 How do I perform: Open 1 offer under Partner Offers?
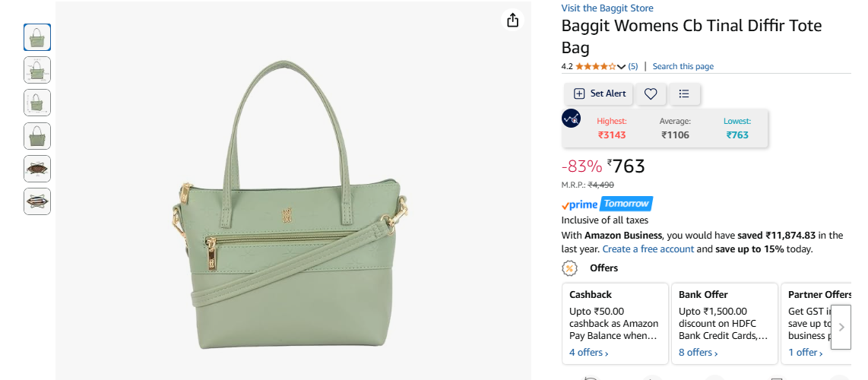(x=806, y=353)
